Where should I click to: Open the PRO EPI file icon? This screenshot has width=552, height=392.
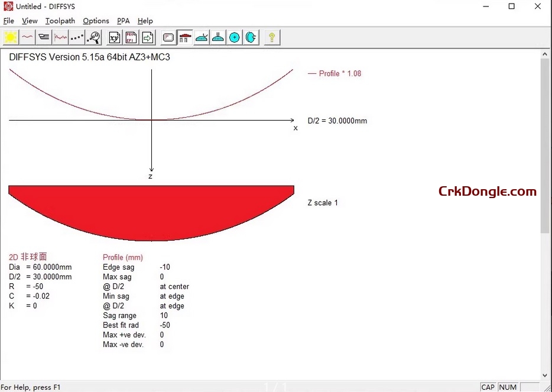pyautogui.click(x=131, y=37)
